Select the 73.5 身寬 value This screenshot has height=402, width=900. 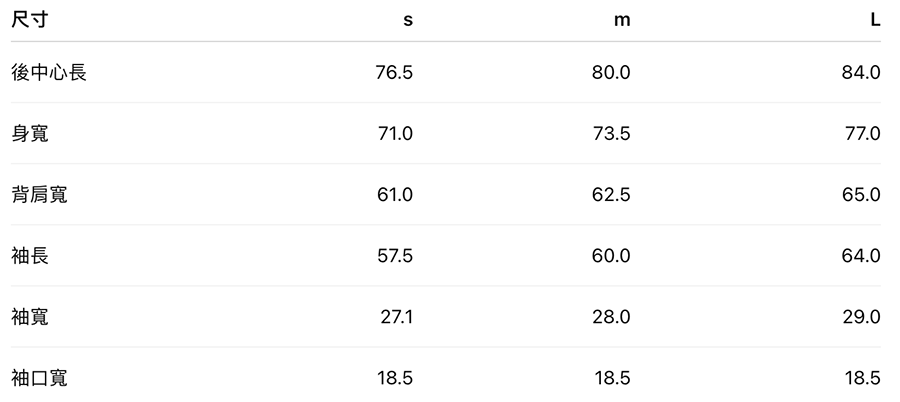(611, 133)
